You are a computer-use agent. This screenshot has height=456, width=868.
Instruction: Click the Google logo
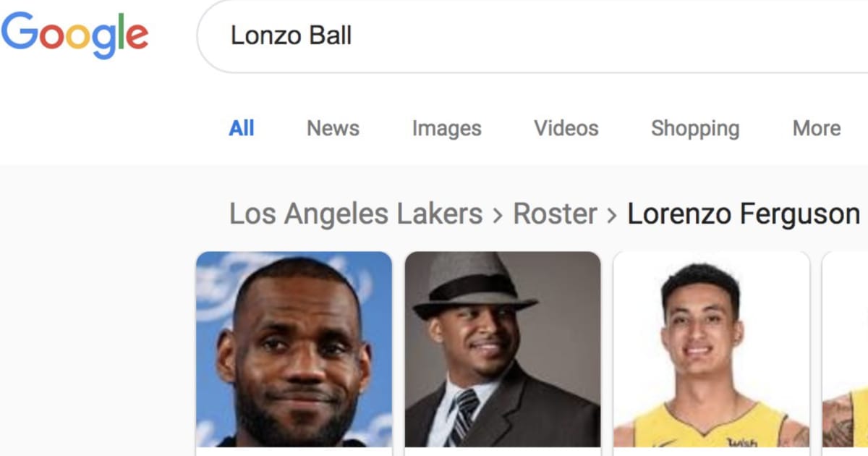coord(75,35)
